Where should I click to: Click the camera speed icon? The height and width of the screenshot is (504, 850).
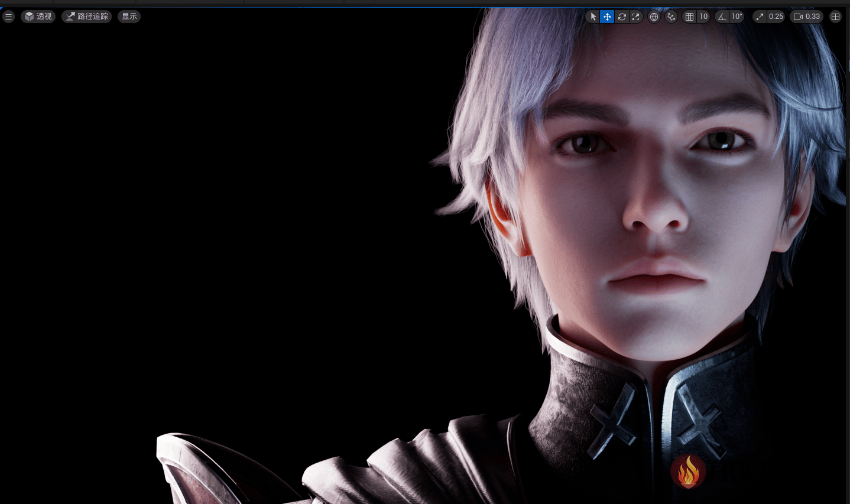[x=798, y=17]
